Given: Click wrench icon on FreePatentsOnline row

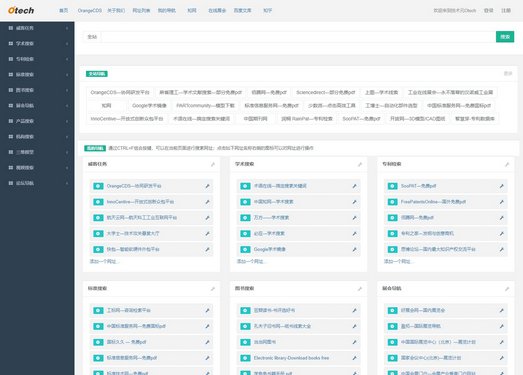Looking at the screenshot, I should 501,202.
